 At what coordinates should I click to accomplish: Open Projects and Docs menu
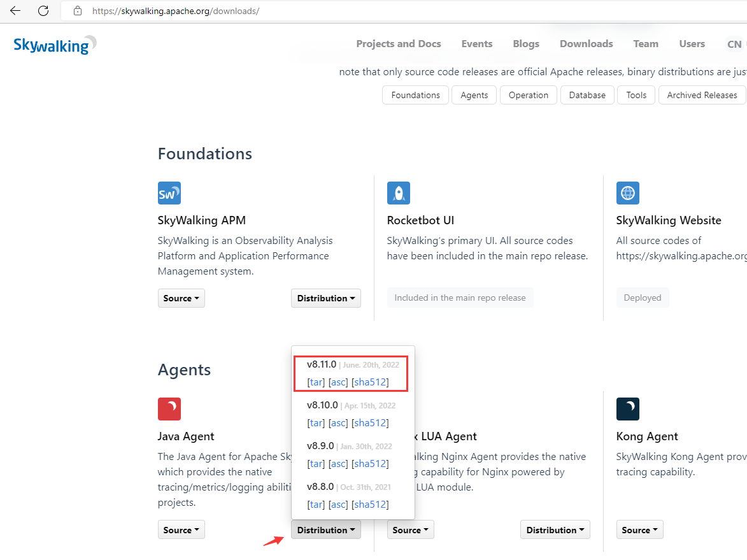click(x=399, y=44)
